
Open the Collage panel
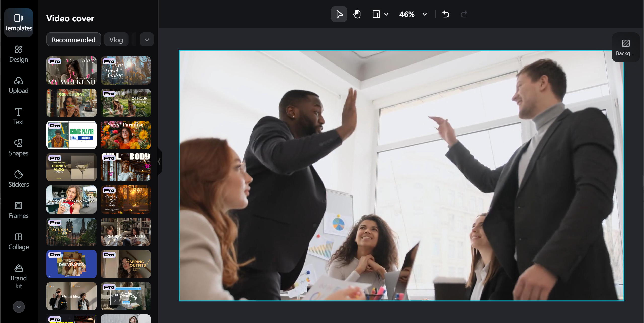coord(19,241)
